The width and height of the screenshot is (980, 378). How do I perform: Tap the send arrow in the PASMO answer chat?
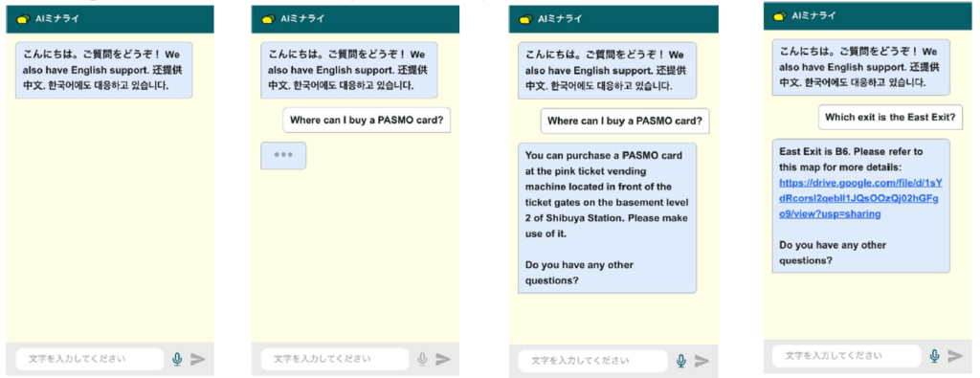pos(702,361)
